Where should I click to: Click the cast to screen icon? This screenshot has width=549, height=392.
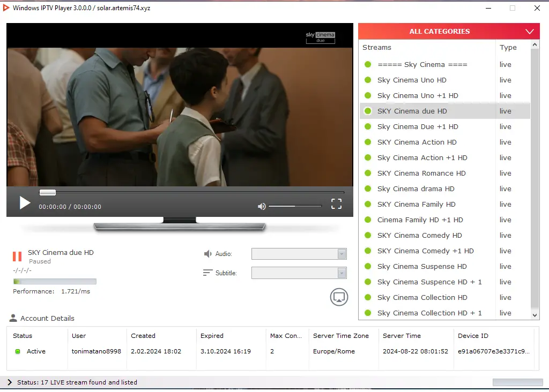(x=339, y=297)
